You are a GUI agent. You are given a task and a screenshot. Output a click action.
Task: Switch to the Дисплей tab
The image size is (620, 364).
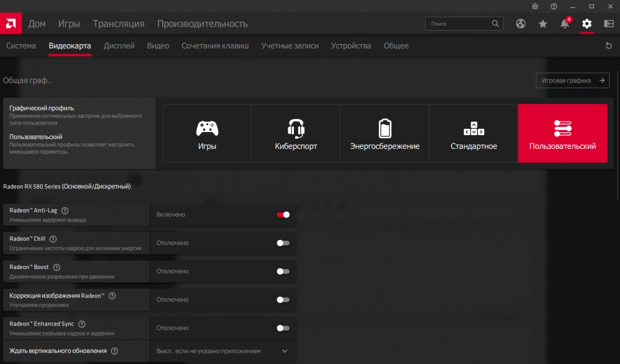119,46
